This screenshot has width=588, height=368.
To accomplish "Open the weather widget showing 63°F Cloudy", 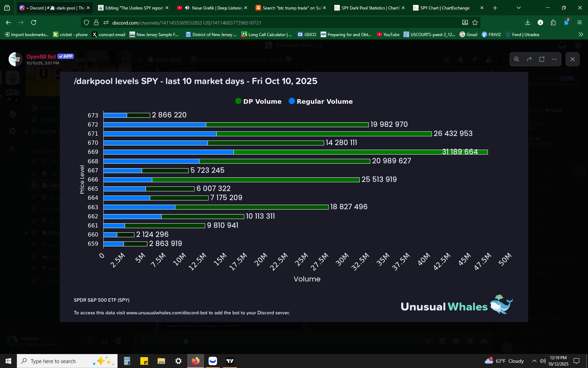I will pyautogui.click(x=504, y=361).
